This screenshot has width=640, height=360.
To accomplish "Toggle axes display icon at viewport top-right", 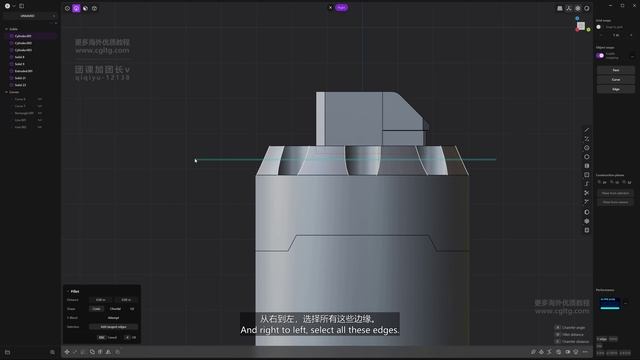I will pos(569,8).
